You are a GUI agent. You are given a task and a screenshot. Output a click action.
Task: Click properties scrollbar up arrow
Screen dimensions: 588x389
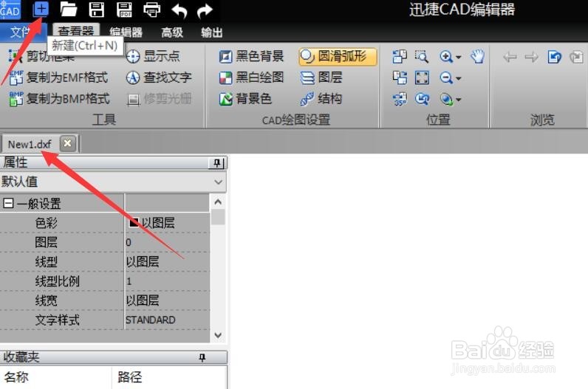pos(218,202)
